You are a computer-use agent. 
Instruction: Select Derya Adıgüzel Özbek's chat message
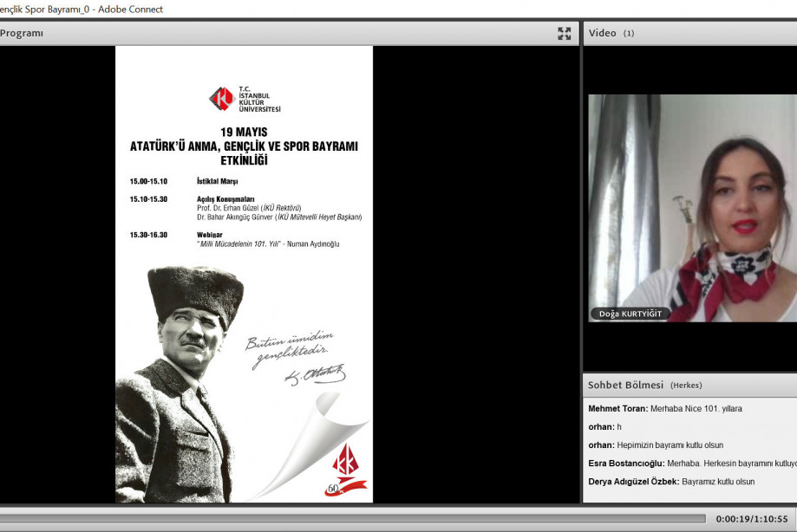[x=671, y=482]
